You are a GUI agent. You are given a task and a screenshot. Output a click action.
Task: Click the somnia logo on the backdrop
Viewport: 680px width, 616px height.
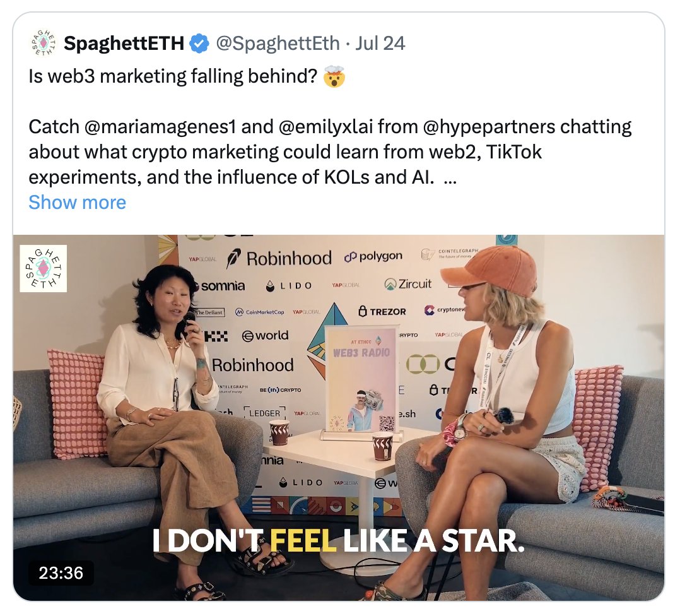[218, 286]
